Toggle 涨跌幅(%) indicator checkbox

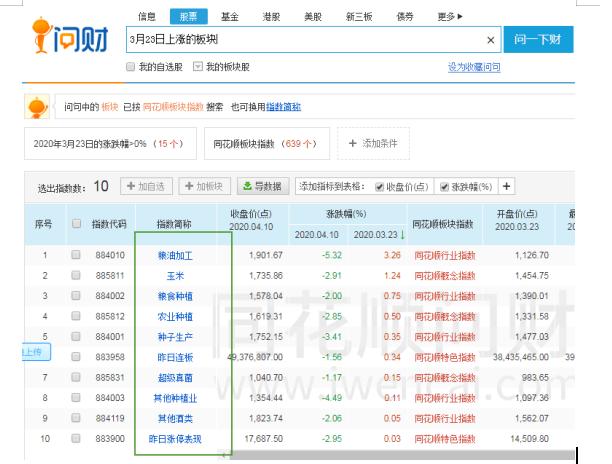click(x=444, y=187)
